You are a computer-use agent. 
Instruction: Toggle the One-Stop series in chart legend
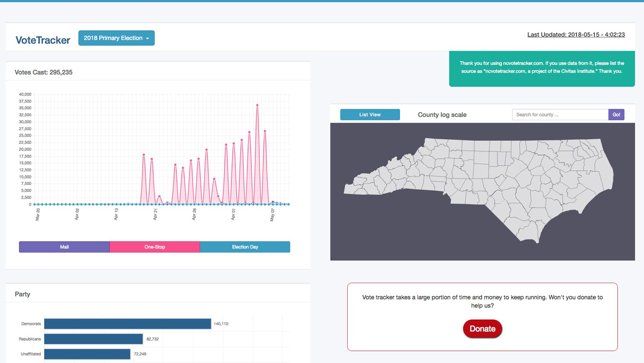coord(155,247)
